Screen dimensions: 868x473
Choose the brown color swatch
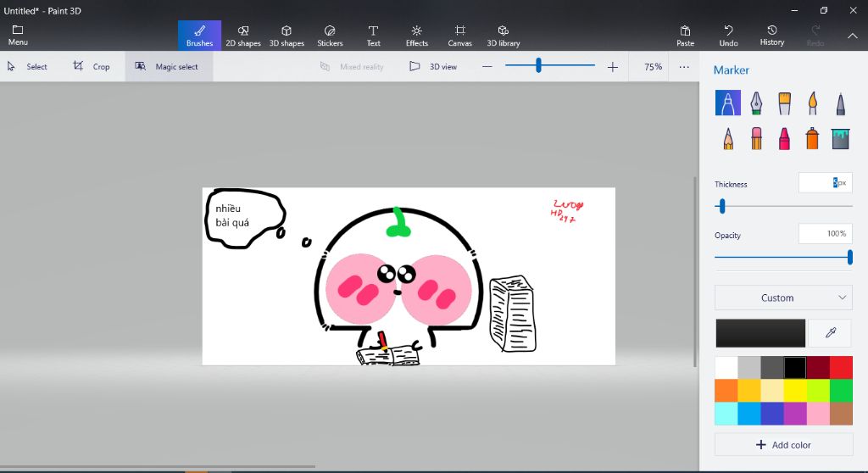pos(841,414)
